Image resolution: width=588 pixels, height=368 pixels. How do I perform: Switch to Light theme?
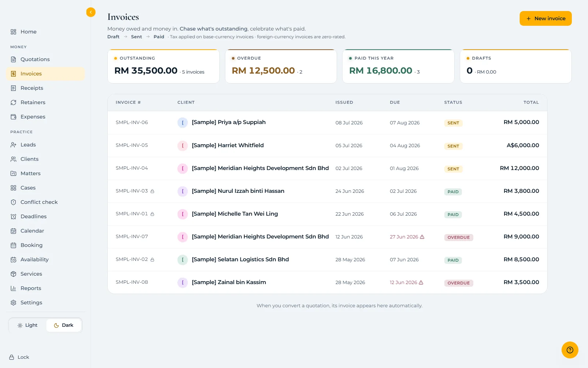tap(28, 325)
